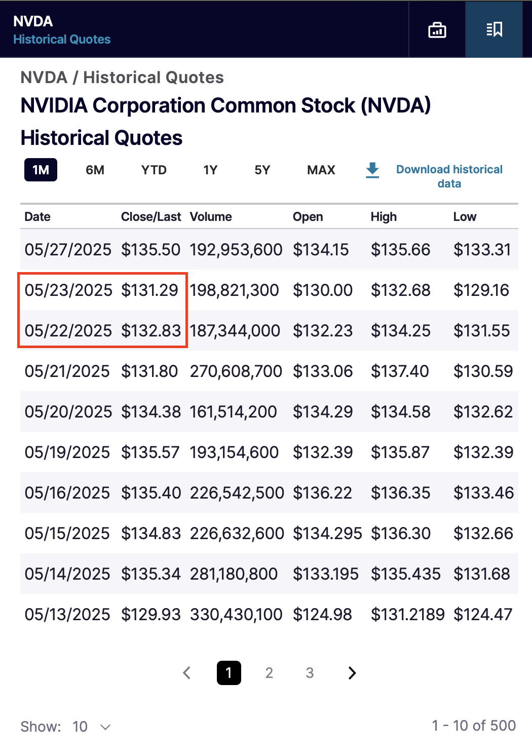Expand rows-per-page chevron next to 10

tap(105, 727)
